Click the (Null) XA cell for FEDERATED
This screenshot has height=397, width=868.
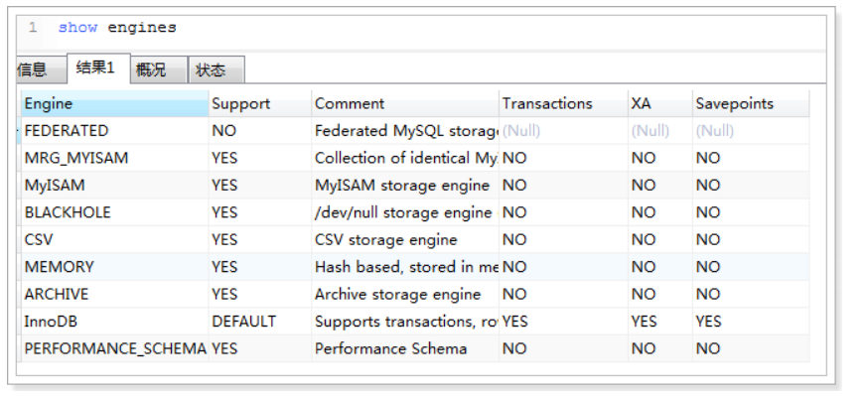660,131
